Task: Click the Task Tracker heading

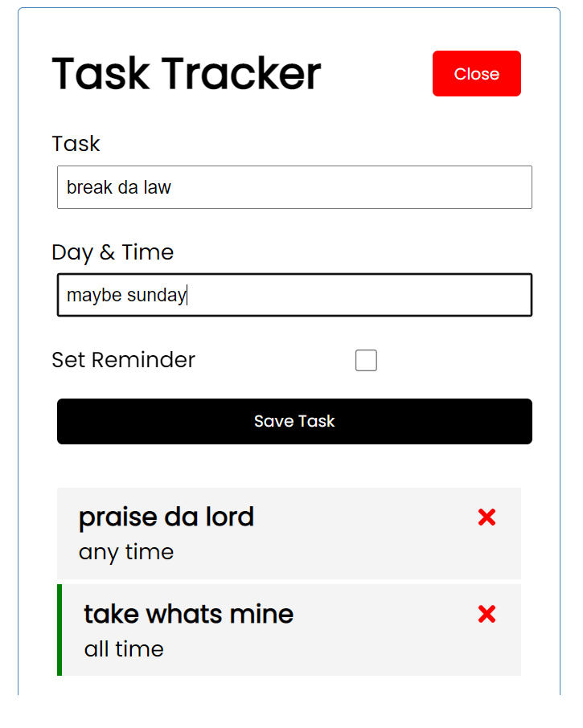Action: pyautogui.click(x=186, y=73)
